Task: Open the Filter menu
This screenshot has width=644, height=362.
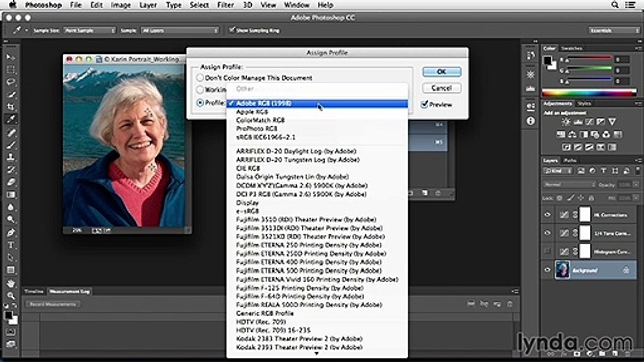Action: (225, 5)
